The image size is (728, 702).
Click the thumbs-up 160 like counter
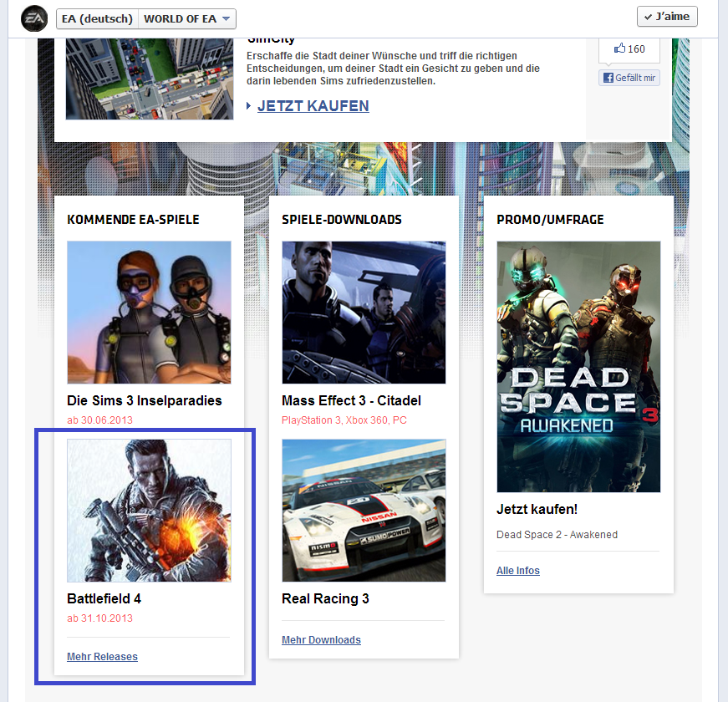click(629, 48)
